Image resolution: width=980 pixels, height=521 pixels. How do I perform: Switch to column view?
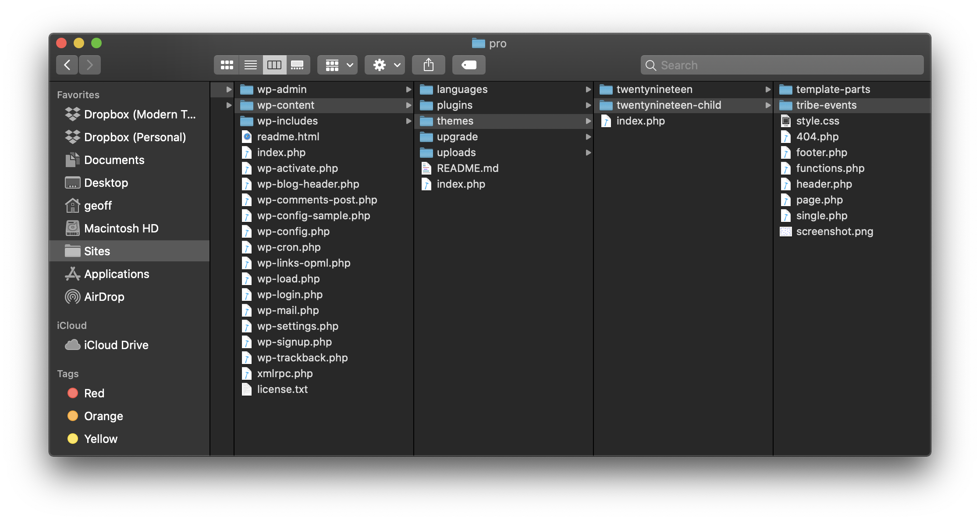274,65
